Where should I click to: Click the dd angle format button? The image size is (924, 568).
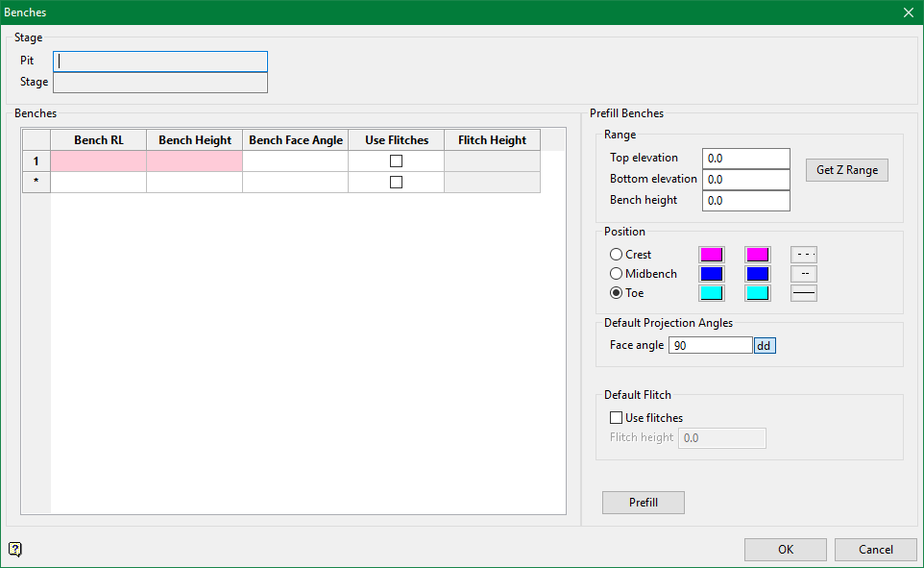pos(764,345)
